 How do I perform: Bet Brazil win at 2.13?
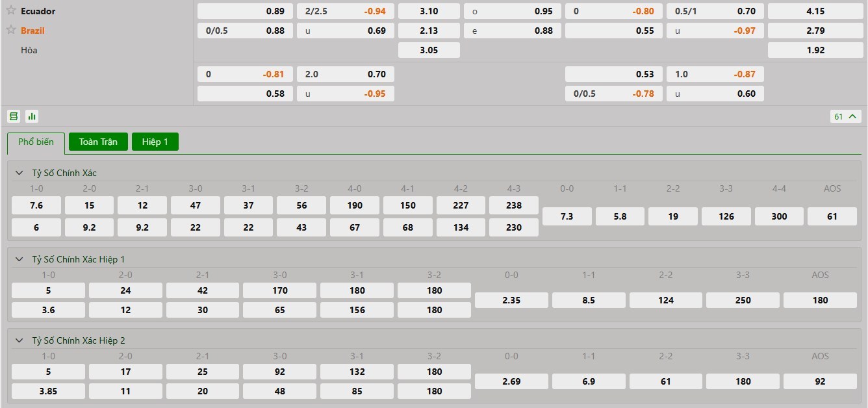click(429, 31)
